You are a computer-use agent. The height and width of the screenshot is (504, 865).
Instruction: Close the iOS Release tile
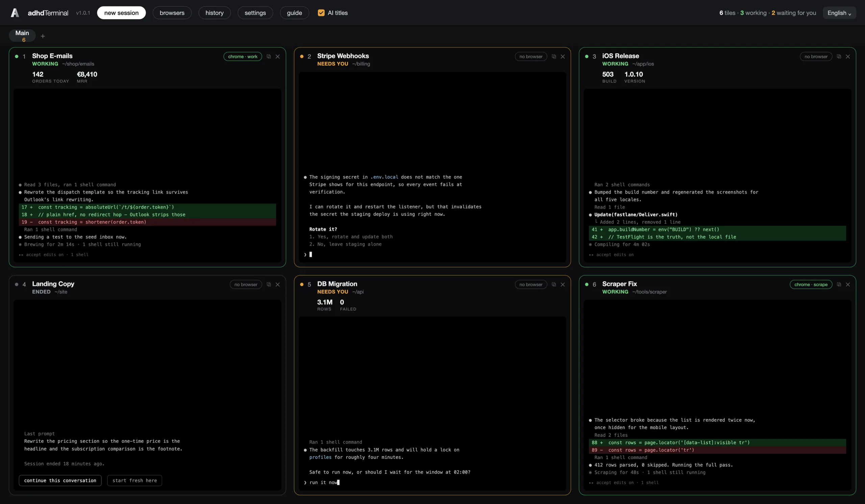(848, 57)
